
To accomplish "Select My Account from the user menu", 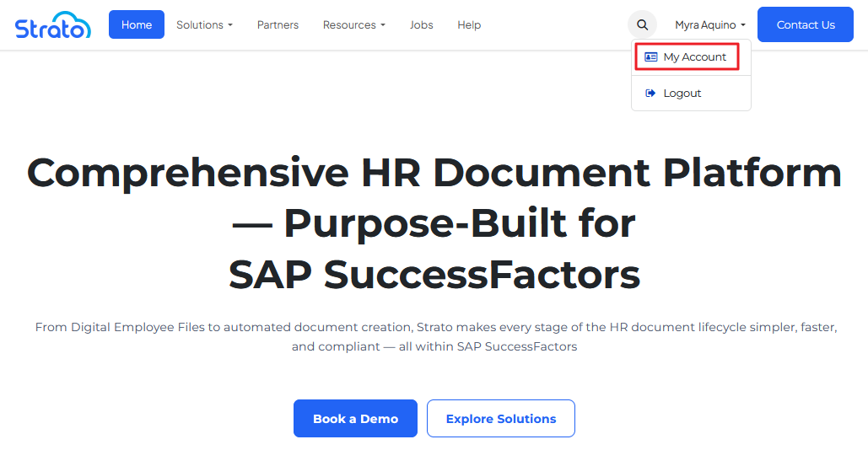I will point(694,57).
